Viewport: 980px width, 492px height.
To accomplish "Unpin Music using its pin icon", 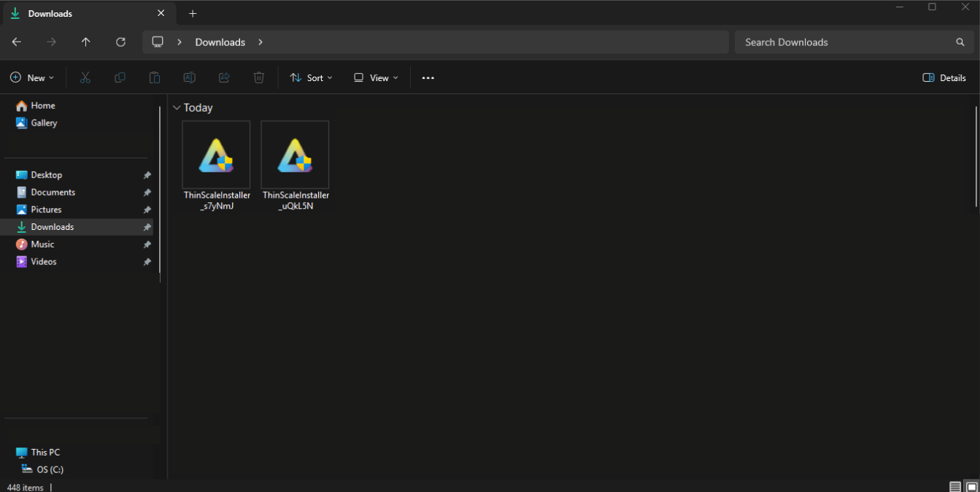I will (147, 245).
